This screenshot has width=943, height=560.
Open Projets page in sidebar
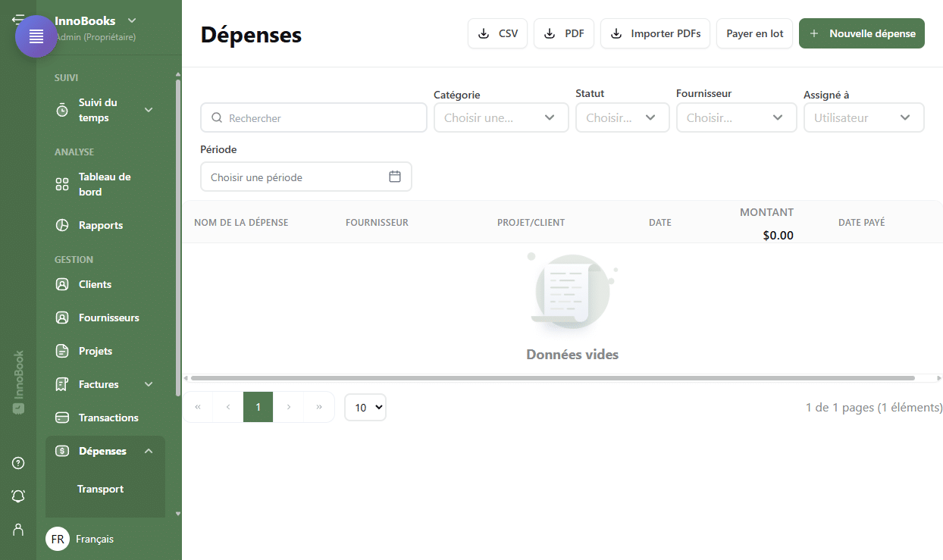96,351
